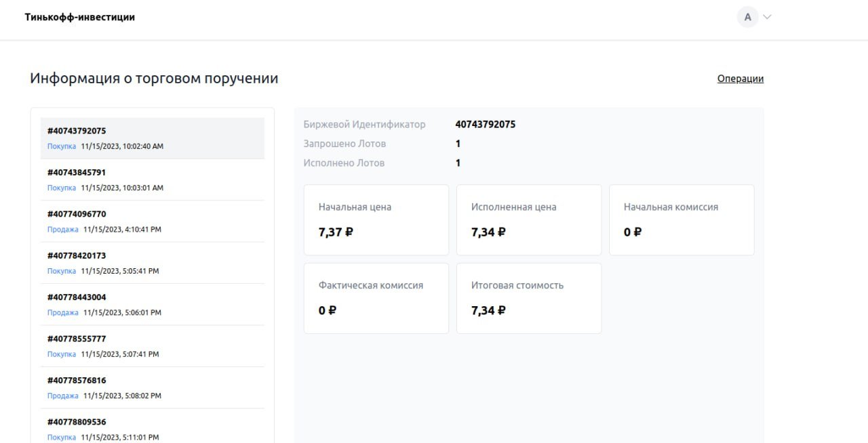Select order #40778420173
This screenshot has width=868, height=443.
coord(152,263)
